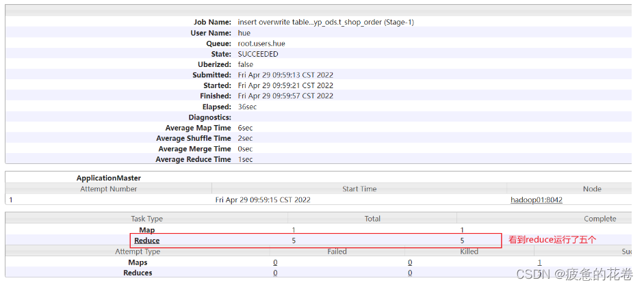Click the 'Failed' column header

point(337,251)
